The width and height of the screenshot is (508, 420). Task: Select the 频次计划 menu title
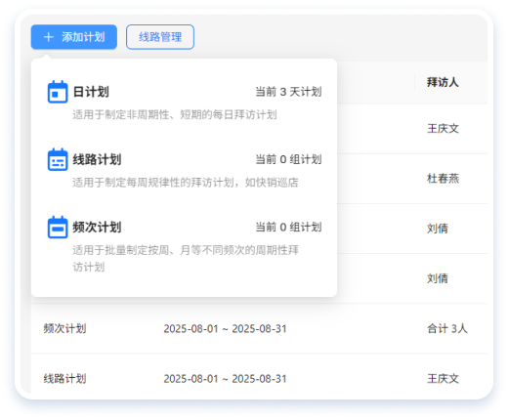(97, 228)
